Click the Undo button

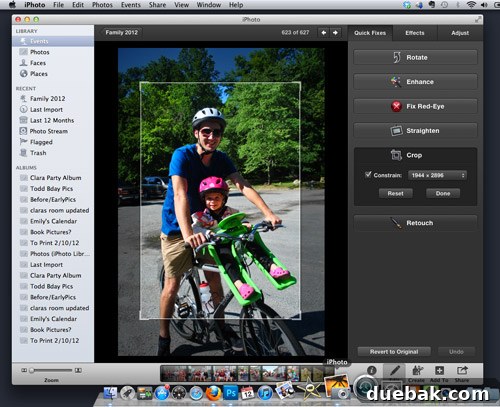[456, 352]
